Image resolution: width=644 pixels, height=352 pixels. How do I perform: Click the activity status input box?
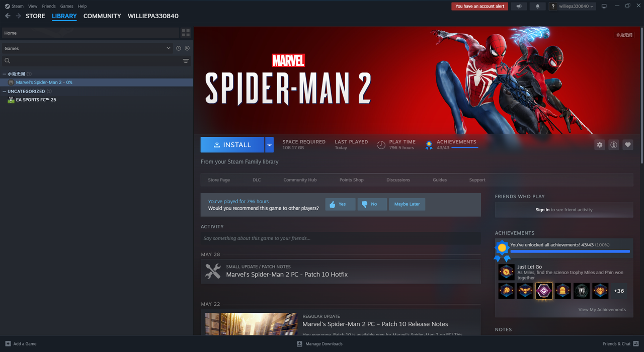pyautogui.click(x=341, y=238)
